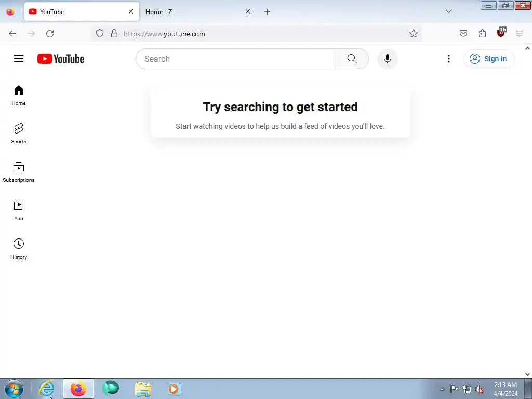Screen dimensions: 532x399
Task: Click page scrollbar down arrow
Action: click(x=527, y=374)
